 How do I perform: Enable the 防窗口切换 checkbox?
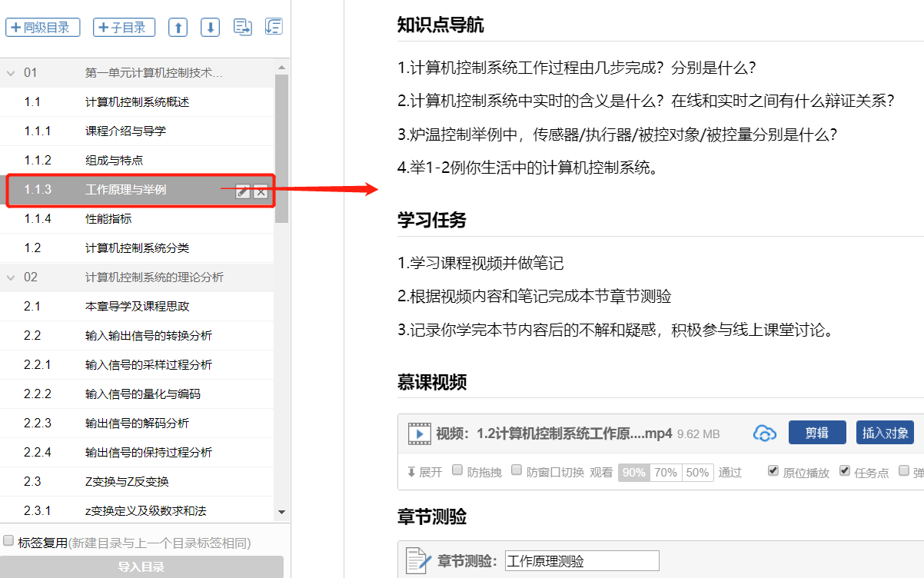517,470
